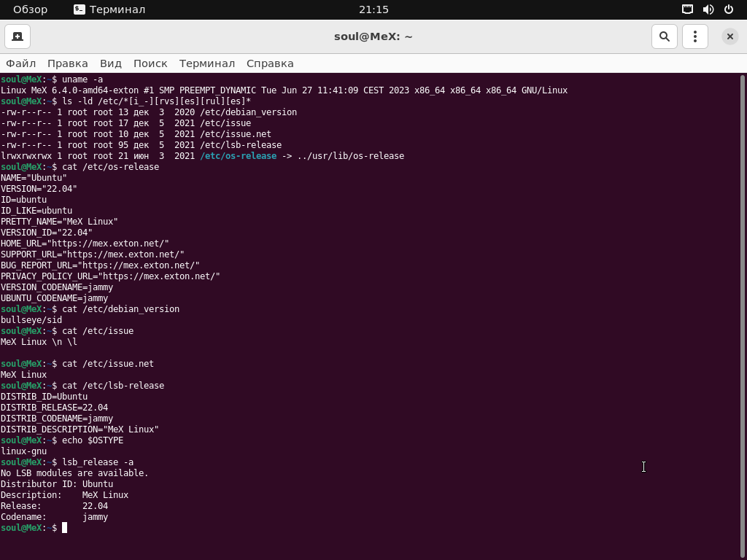Click the PRIVACY_POLICY_URL line

[110, 276]
